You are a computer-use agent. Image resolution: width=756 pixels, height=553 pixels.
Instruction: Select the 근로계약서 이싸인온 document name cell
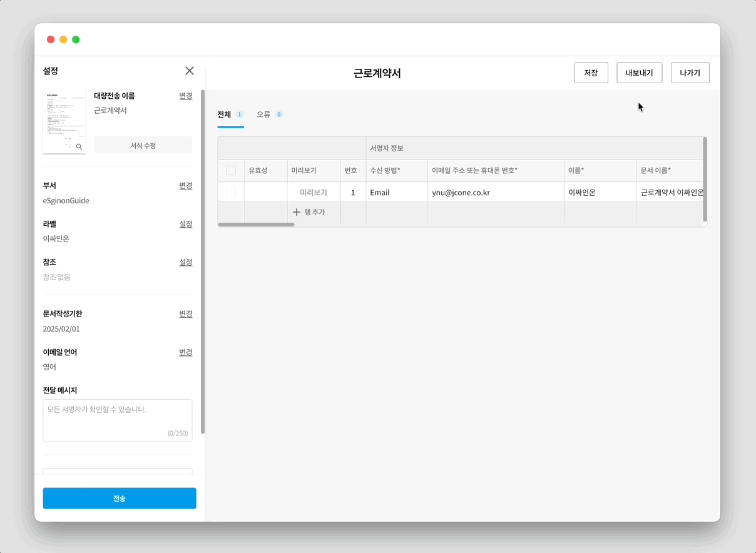point(670,192)
